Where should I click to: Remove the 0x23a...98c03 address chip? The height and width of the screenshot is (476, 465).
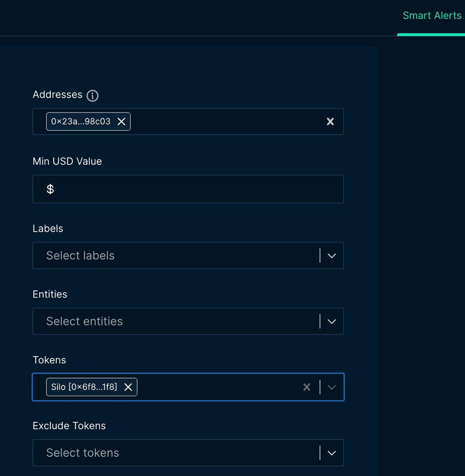point(122,121)
